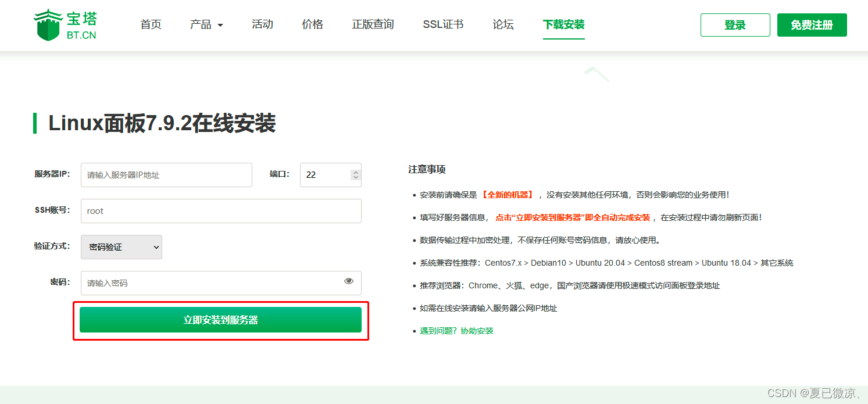Image resolution: width=868 pixels, height=404 pixels.
Task: Open the SSL证书 page
Action: [443, 24]
